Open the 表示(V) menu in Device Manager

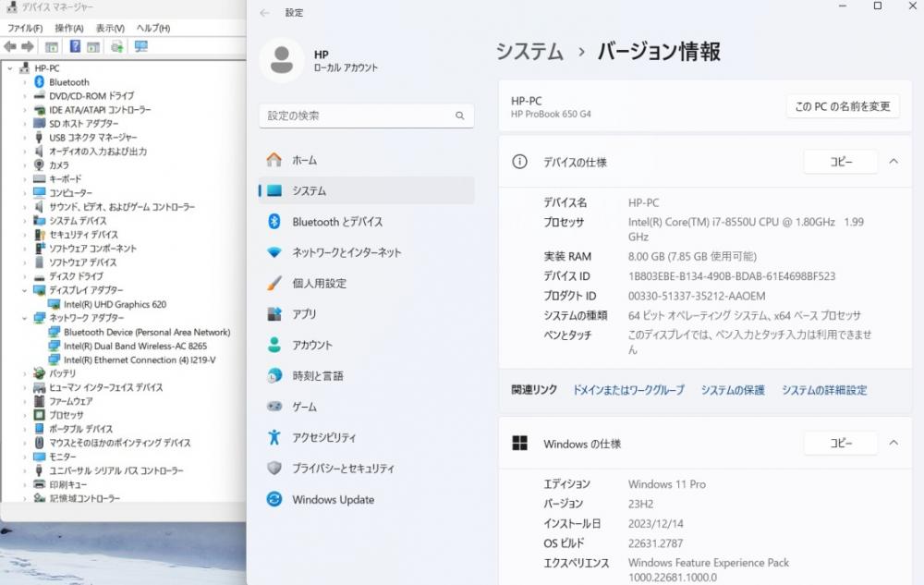coord(110,29)
